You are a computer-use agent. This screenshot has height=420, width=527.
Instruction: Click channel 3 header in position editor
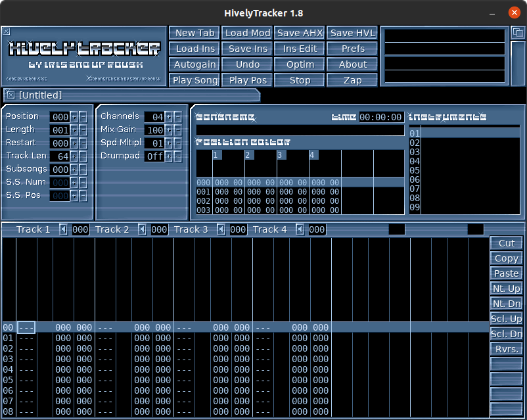point(281,154)
